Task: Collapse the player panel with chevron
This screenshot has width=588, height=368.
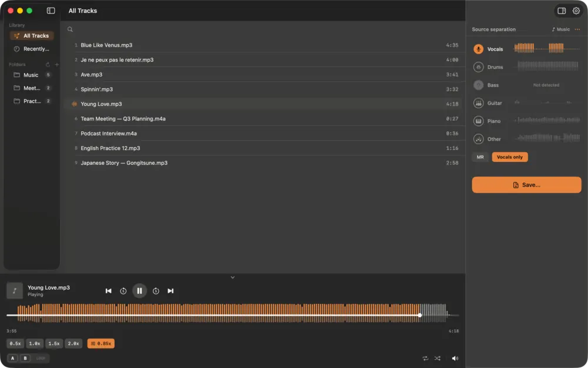Action: 232,277
